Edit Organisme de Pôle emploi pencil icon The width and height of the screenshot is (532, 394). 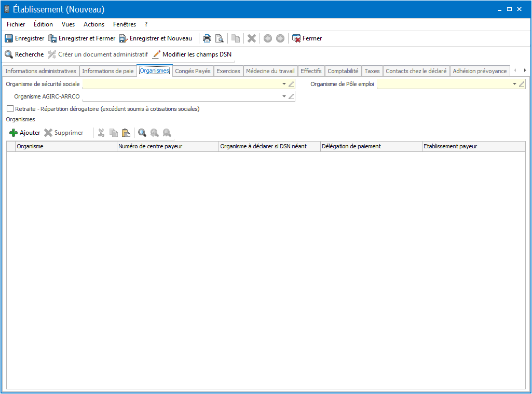(522, 84)
